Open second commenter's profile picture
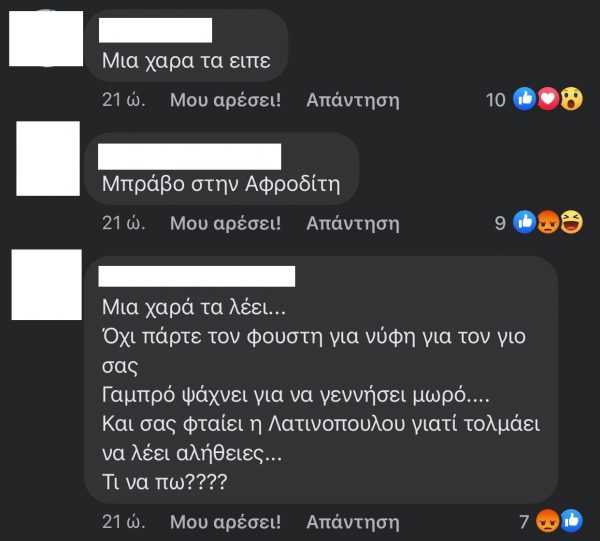Image resolution: width=600 pixels, height=541 pixels. click(48, 158)
